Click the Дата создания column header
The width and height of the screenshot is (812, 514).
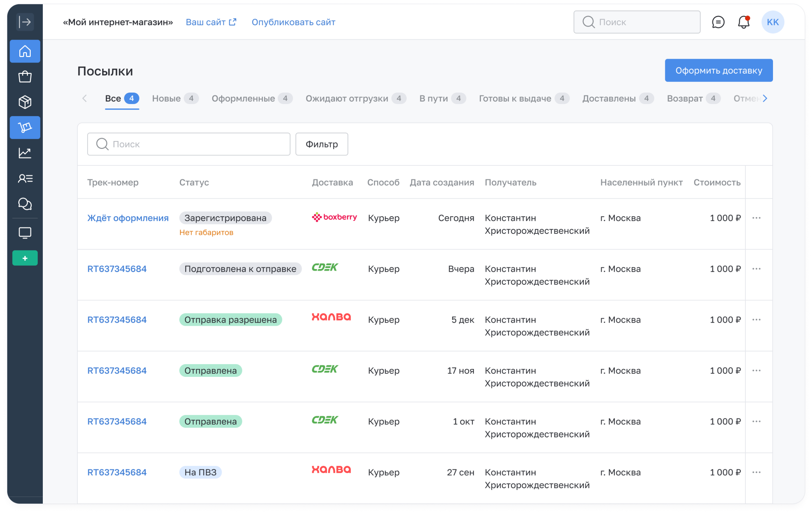pyautogui.click(x=442, y=182)
